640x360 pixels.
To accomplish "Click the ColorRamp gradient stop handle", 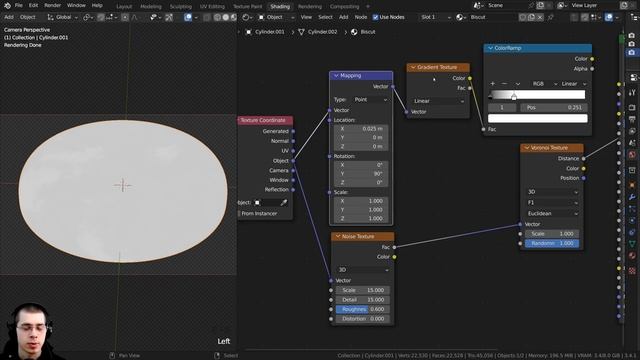I will (x=514, y=96).
